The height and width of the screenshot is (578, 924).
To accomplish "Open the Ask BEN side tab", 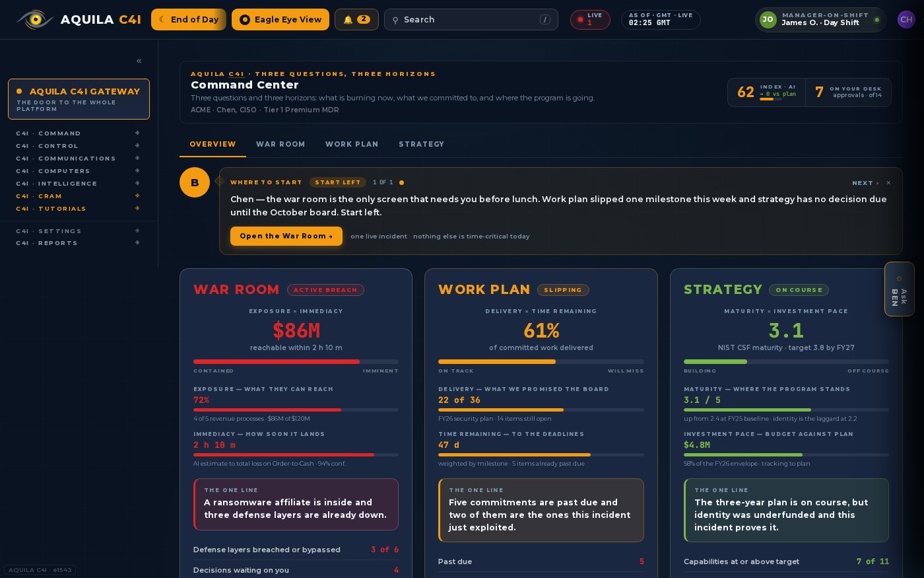I will [899, 289].
